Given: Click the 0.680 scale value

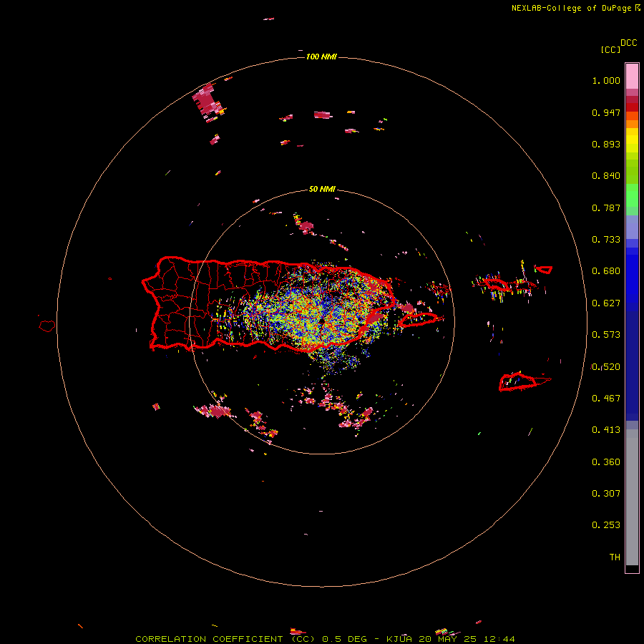Looking at the screenshot, I should pyautogui.click(x=606, y=271).
